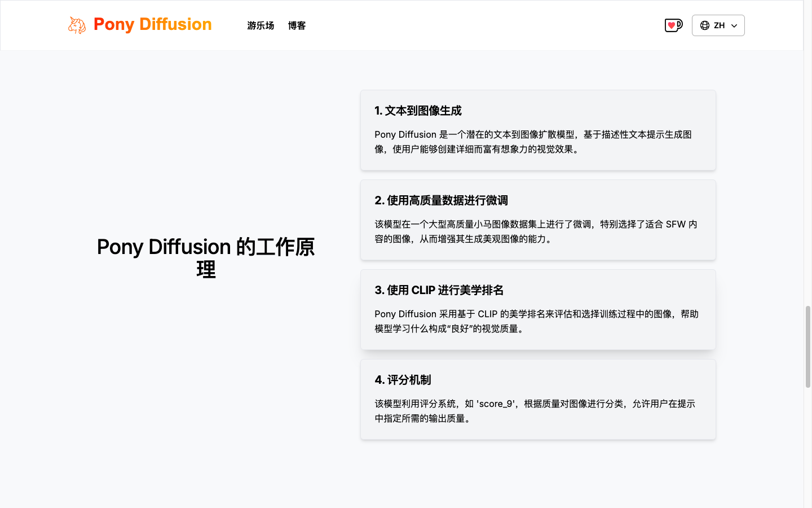
Task: Open the ZH language dropdown
Action: (718, 25)
